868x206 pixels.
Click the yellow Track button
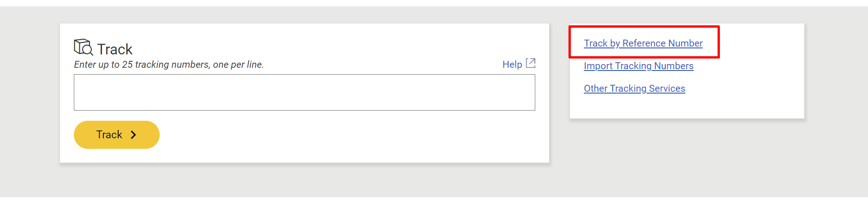point(117,135)
